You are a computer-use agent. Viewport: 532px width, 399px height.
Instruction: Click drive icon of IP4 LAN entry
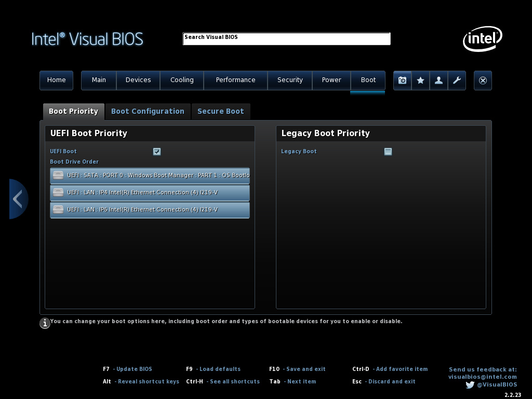[58, 192]
